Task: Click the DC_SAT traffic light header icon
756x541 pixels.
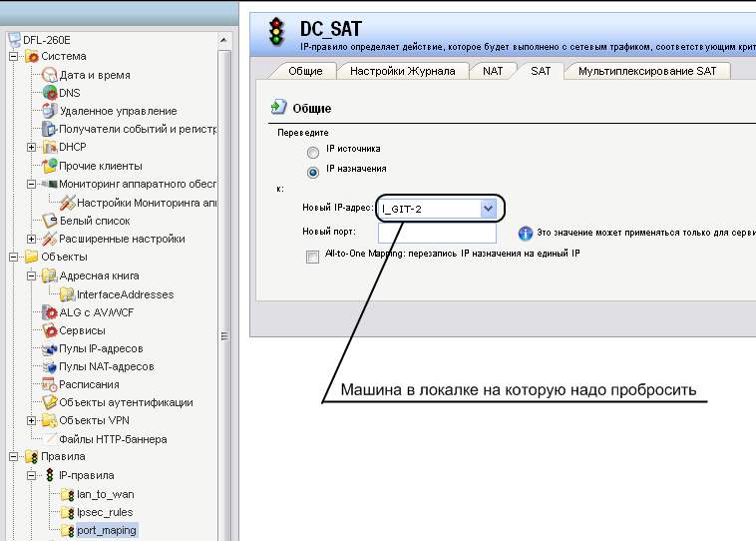Action: point(276,31)
